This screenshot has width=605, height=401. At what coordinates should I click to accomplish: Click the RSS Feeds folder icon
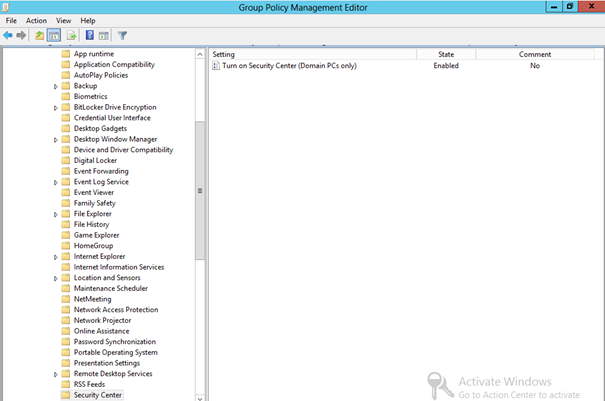pos(66,384)
